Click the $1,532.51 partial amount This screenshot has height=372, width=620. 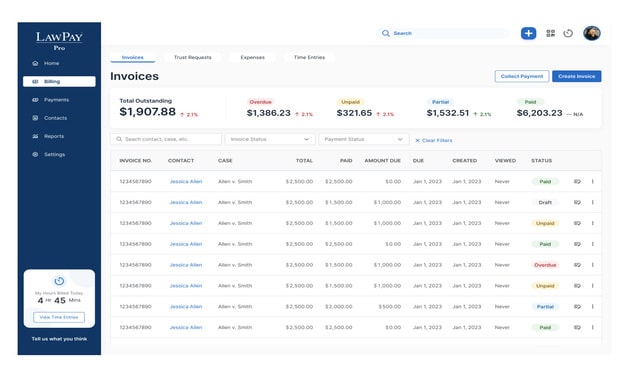(x=448, y=113)
